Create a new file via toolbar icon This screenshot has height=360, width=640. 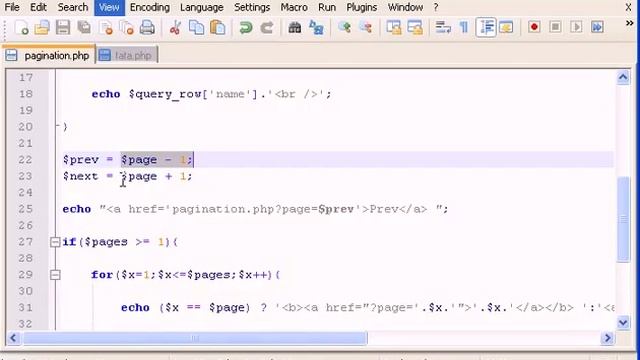21,28
